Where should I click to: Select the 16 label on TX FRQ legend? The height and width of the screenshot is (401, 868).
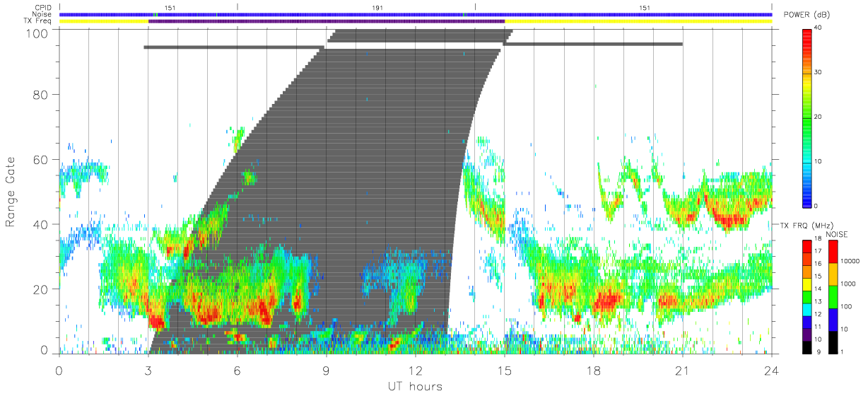point(818,264)
